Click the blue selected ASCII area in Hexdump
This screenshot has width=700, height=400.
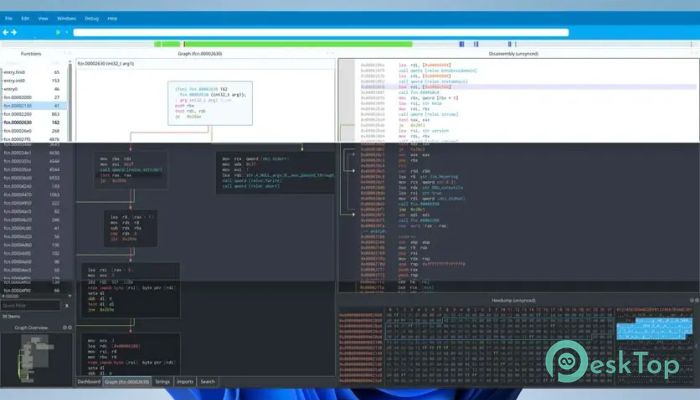654,329
